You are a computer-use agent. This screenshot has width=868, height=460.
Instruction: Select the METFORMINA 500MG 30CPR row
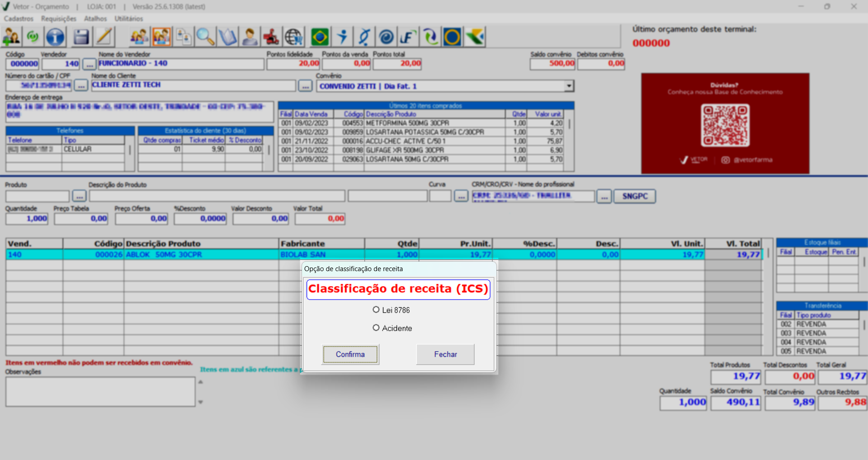(x=421, y=123)
